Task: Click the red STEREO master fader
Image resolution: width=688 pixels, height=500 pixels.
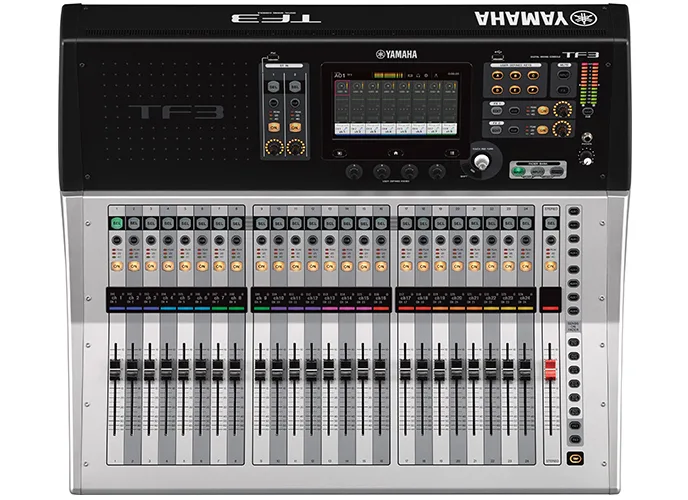Action: pos(550,369)
